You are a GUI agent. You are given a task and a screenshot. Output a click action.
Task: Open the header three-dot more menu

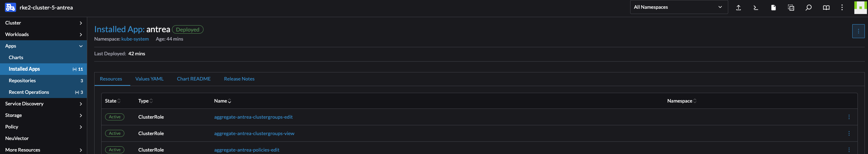[x=842, y=7]
